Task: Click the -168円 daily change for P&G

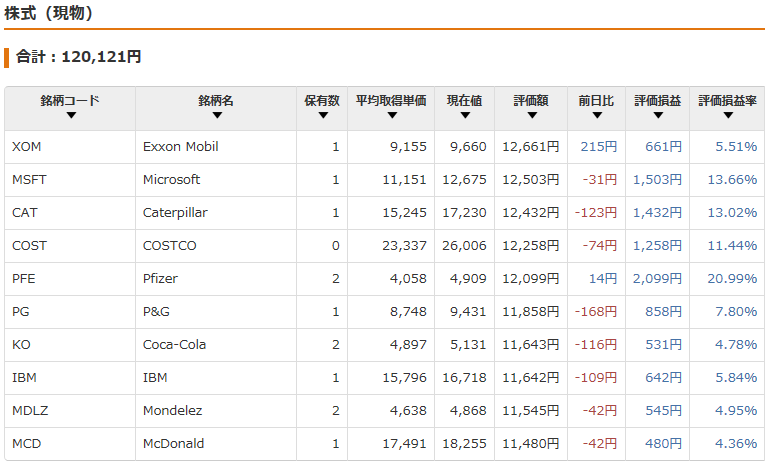Action: pos(596,311)
